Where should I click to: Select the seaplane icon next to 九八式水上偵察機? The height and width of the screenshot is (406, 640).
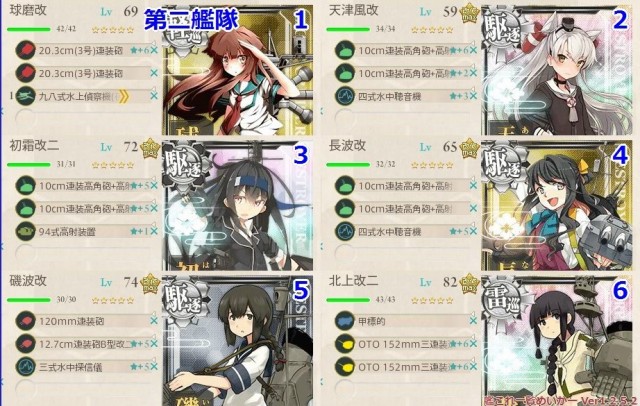(x=25, y=96)
